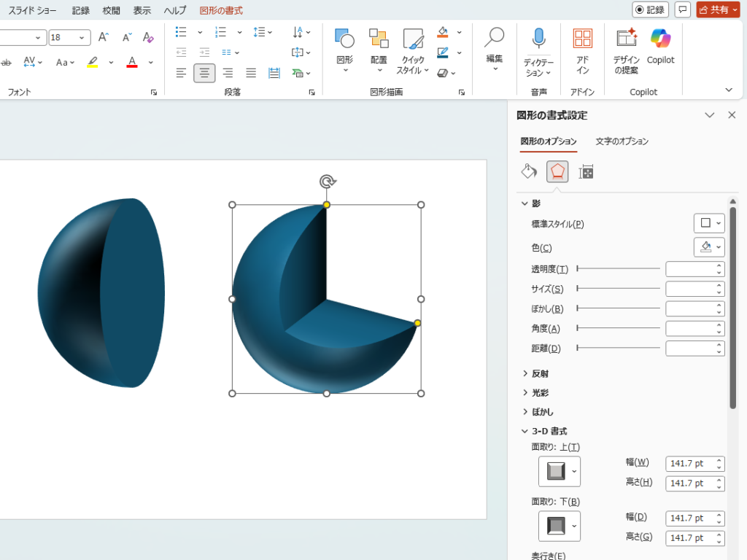Open the 図形の書式 ribbon tab
The image size is (747, 560).
pos(221,11)
